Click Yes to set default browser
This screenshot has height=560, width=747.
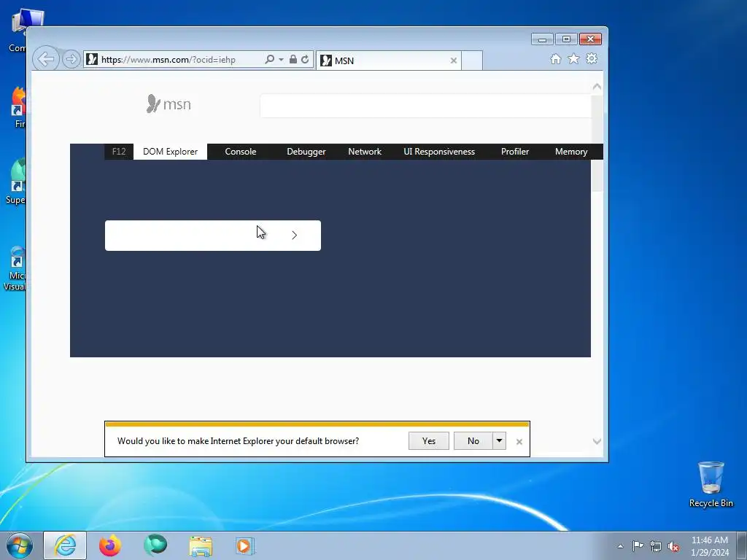429,441
